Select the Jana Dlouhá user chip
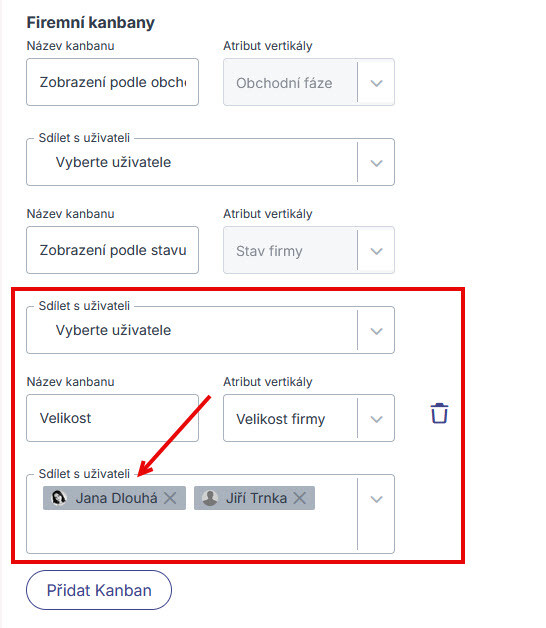Screen dimensions: 546x628 point(114,498)
